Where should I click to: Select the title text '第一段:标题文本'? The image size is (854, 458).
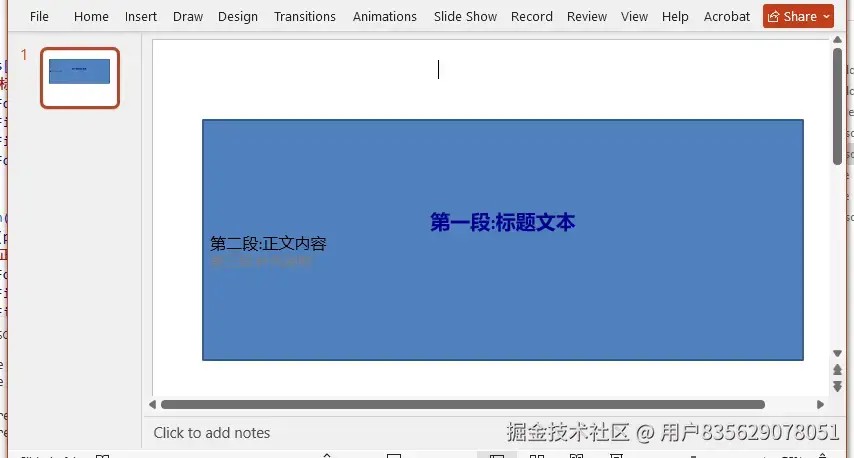[x=503, y=222]
